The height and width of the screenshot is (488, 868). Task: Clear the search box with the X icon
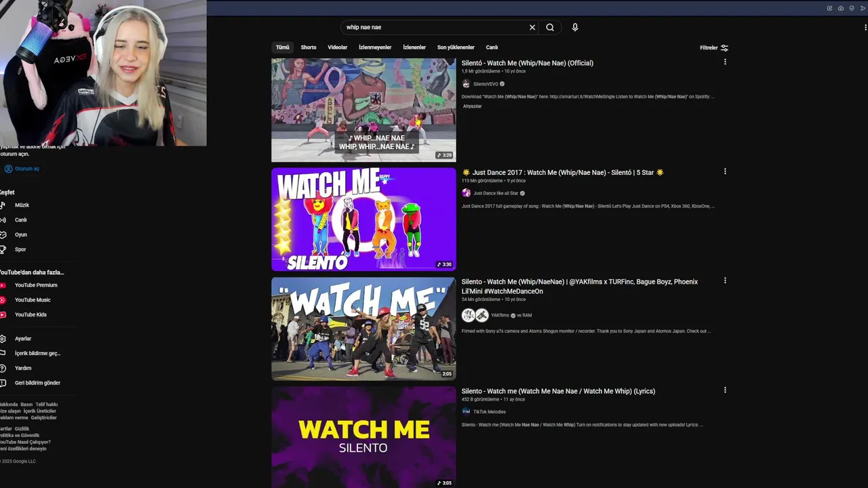532,27
